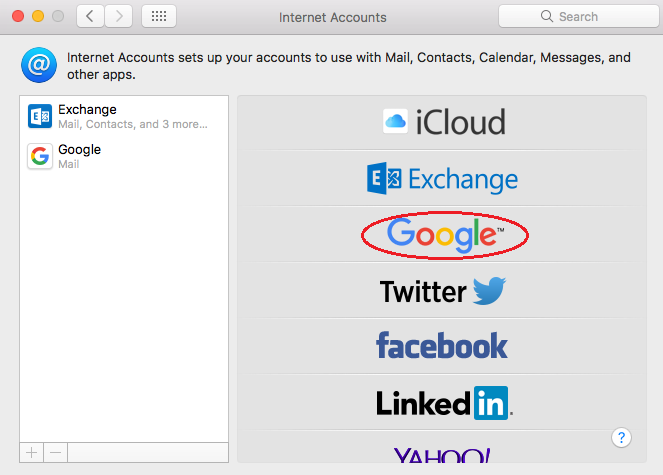Open help with the question mark button
The width and height of the screenshot is (663, 475).
[621, 437]
